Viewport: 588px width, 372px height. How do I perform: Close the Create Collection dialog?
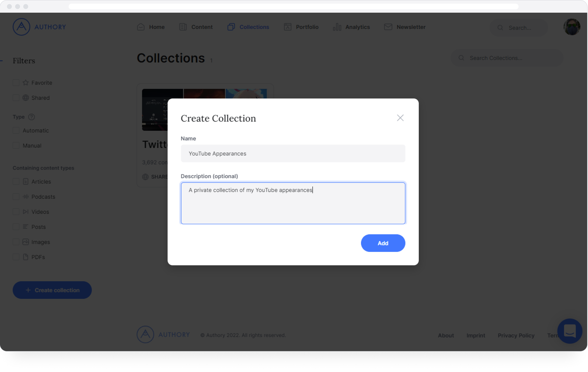click(400, 118)
